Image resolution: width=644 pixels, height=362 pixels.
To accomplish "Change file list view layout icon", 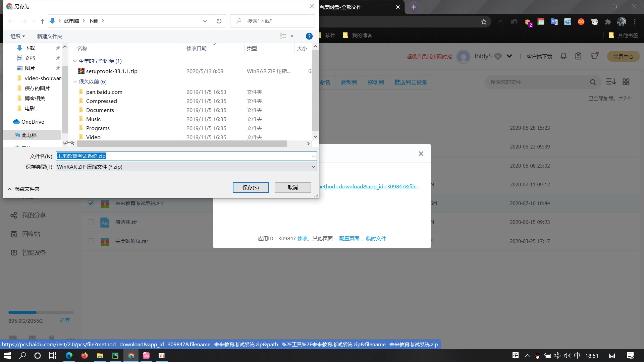I will tap(283, 36).
